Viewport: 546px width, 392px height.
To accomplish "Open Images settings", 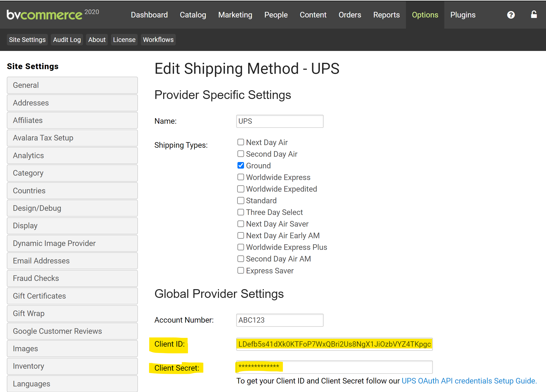I will pos(72,349).
